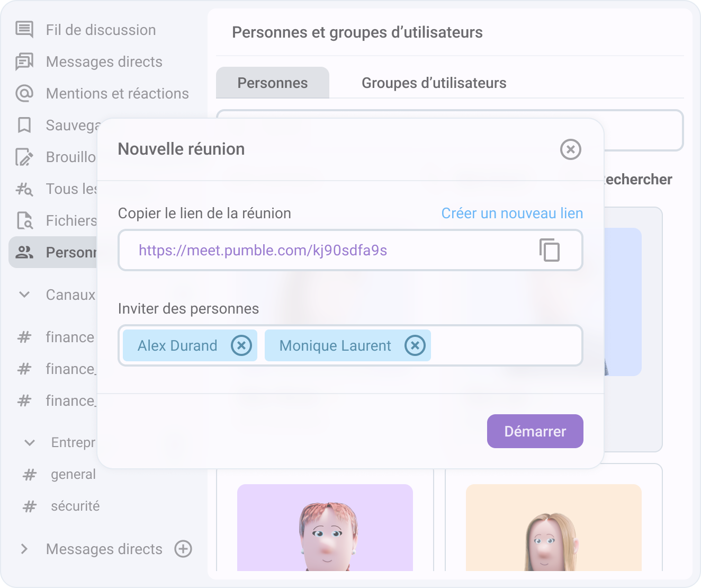Add a new direct message with the plus icon
701x588 pixels.
(x=183, y=549)
